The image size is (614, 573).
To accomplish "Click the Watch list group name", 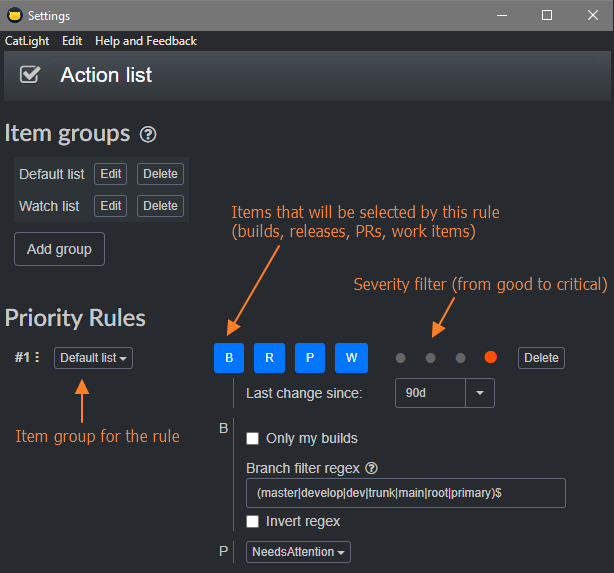I will 49,206.
